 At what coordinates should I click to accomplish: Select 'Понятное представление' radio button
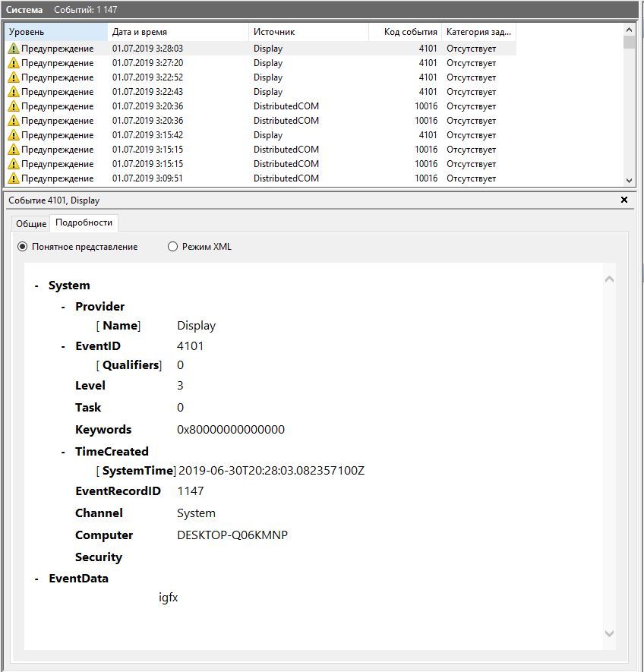[22, 247]
